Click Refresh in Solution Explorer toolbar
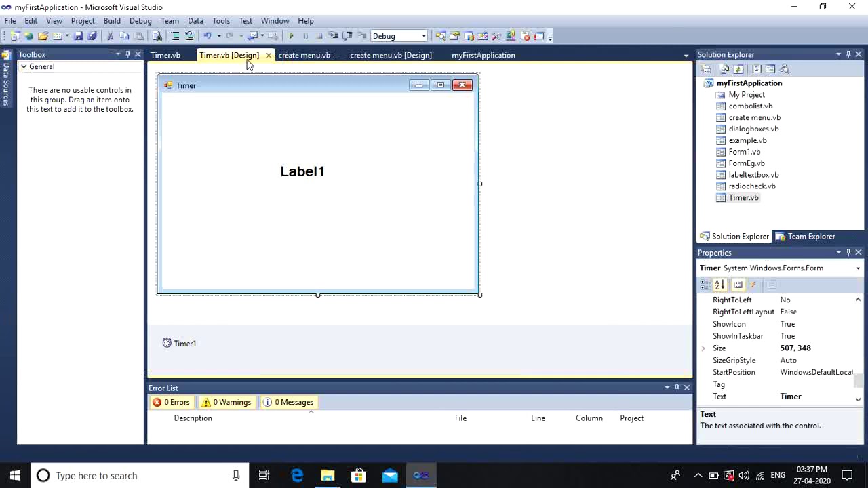 (x=738, y=68)
